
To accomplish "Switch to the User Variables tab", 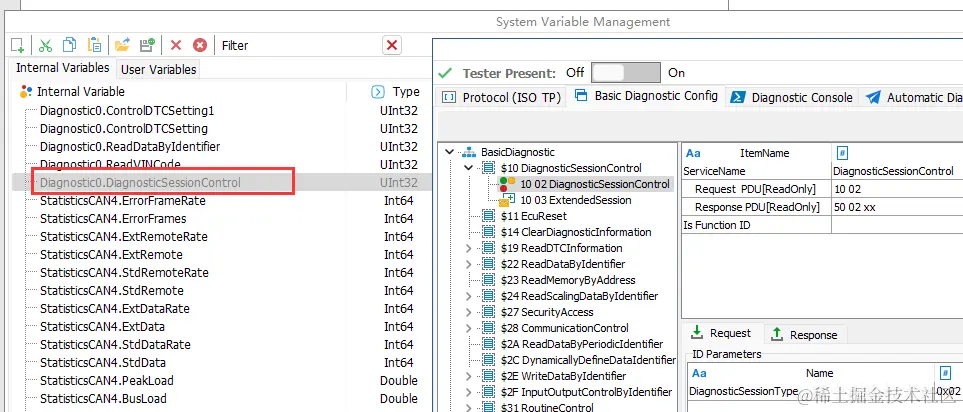I will 158,69.
